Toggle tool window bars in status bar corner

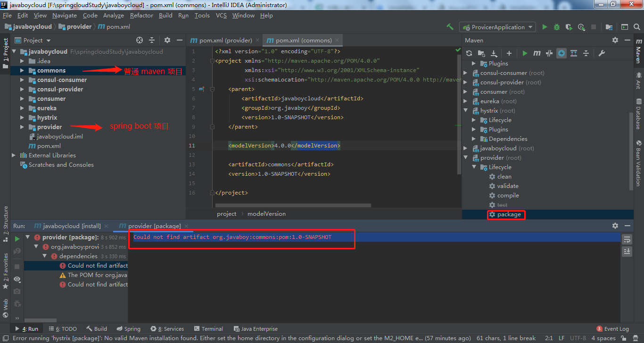pos(5,338)
